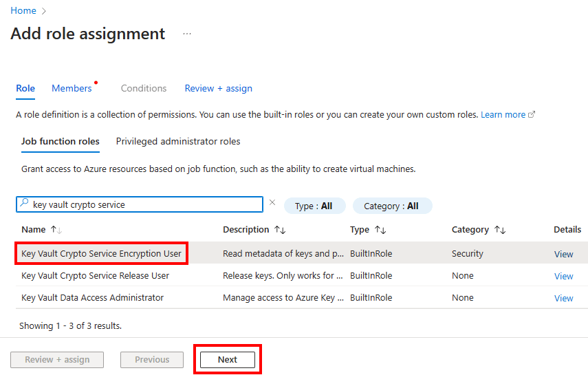588x375 pixels.
Task: Open the more options ellipsis beside title
Action: [x=187, y=34]
